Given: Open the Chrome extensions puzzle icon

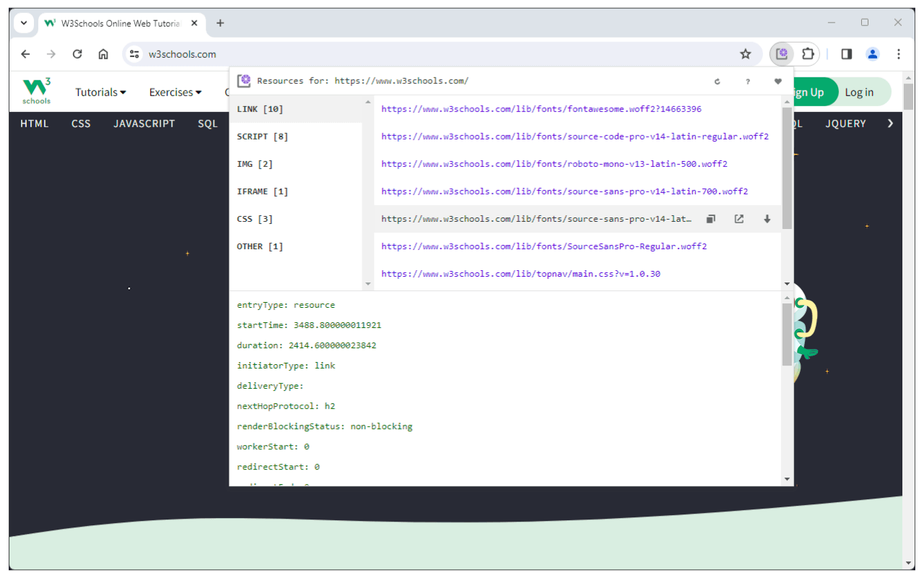Looking at the screenshot, I should pyautogui.click(x=808, y=54).
